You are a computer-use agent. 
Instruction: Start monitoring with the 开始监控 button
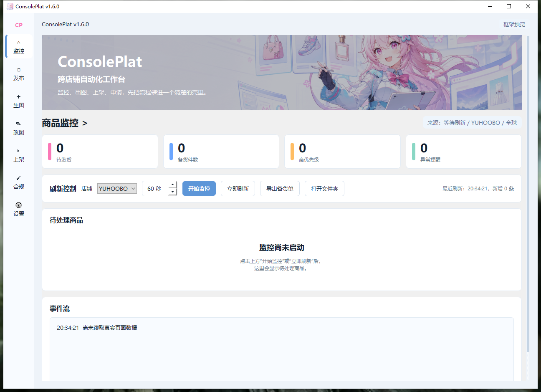(199, 189)
